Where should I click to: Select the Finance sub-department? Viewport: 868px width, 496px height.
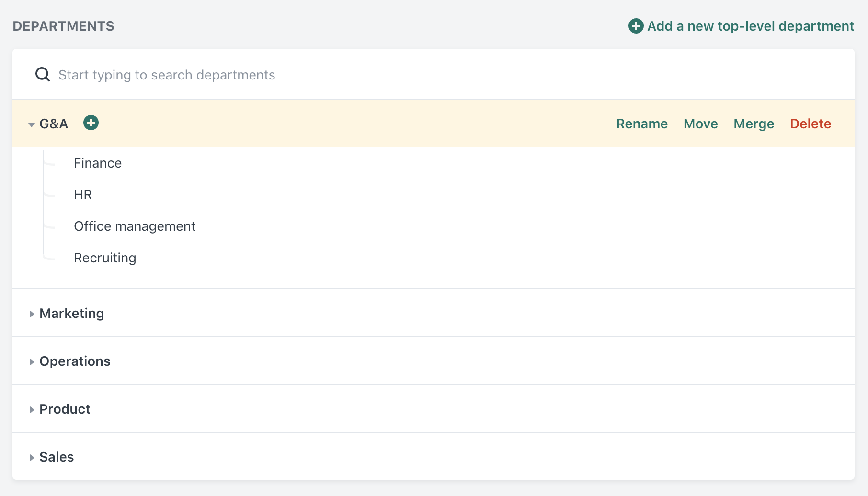tap(98, 163)
